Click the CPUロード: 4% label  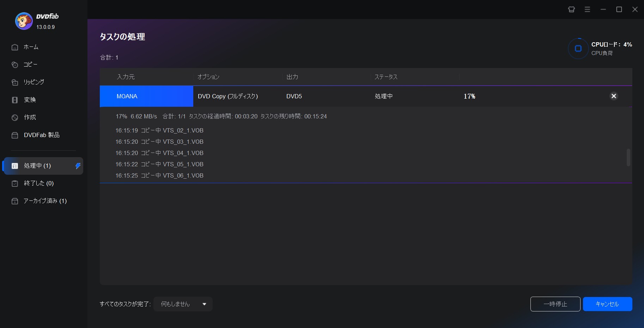pos(612,44)
